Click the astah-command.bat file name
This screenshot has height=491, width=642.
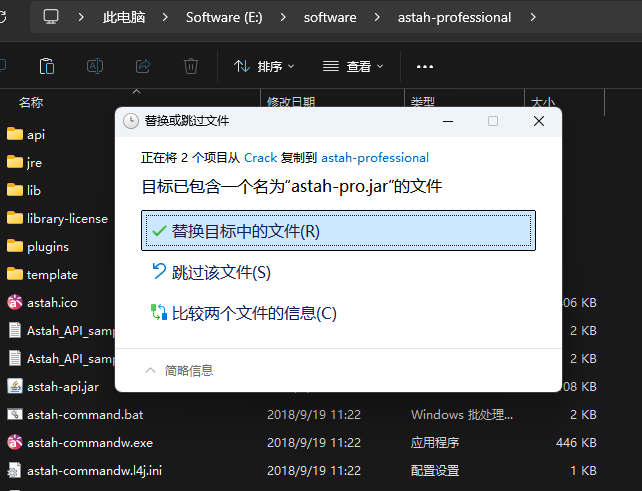click(85, 415)
